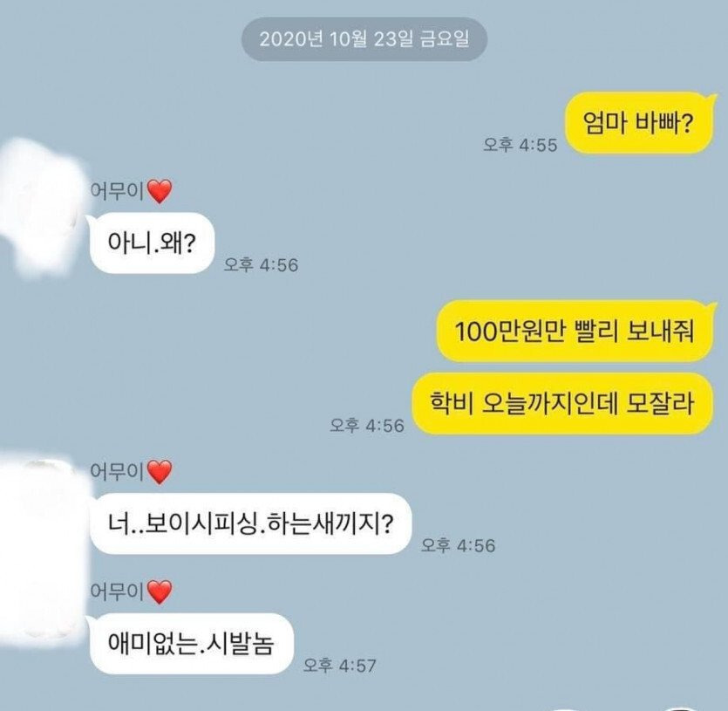Tap the red heart above the 아니.왜? message
The height and width of the screenshot is (711, 728).
(160, 191)
